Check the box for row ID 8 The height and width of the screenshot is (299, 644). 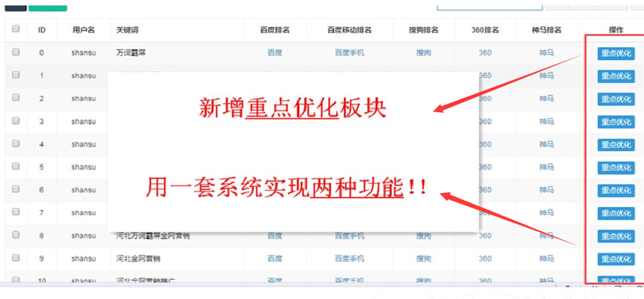point(16,235)
